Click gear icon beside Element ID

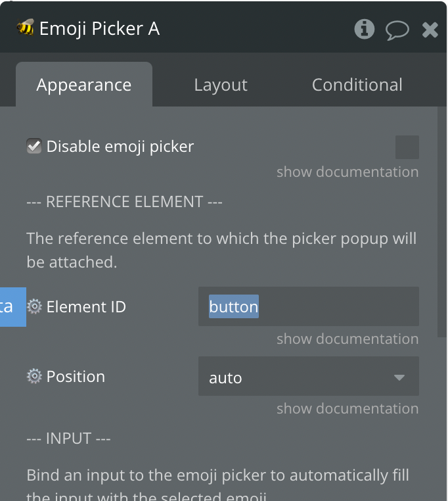[x=34, y=306]
